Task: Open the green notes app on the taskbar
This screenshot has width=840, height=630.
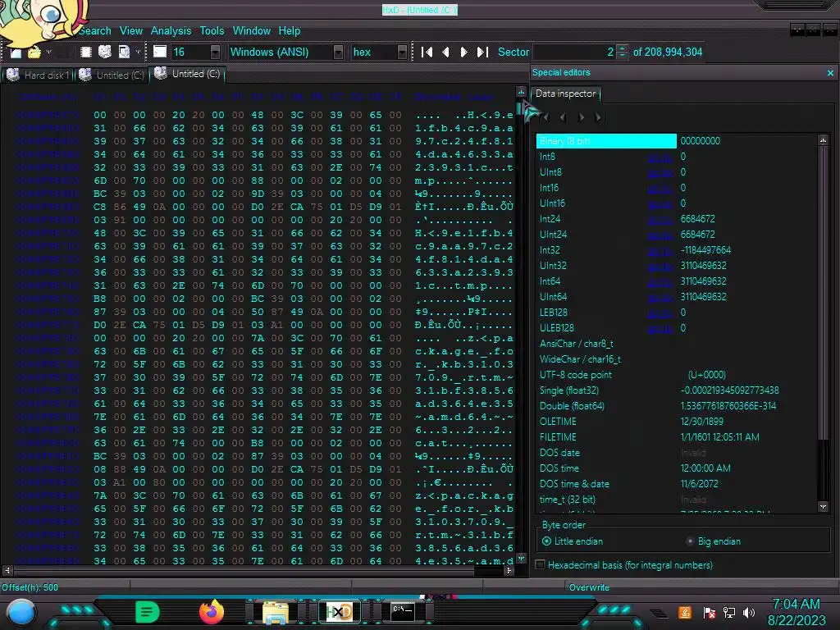Action: (x=148, y=612)
